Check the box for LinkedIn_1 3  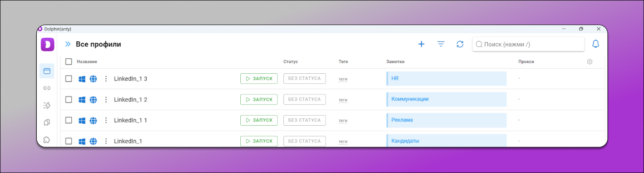coord(69,79)
